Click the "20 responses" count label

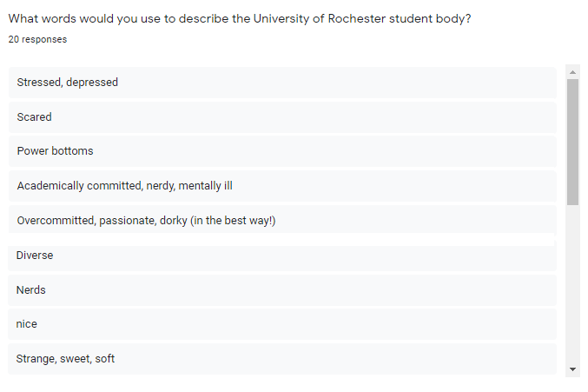37,40
